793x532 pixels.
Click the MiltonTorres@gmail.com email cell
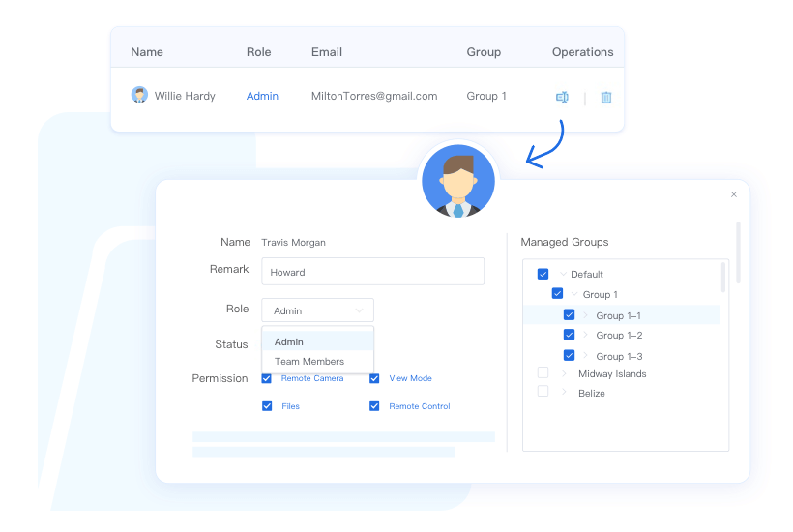(x=374, y=96)
